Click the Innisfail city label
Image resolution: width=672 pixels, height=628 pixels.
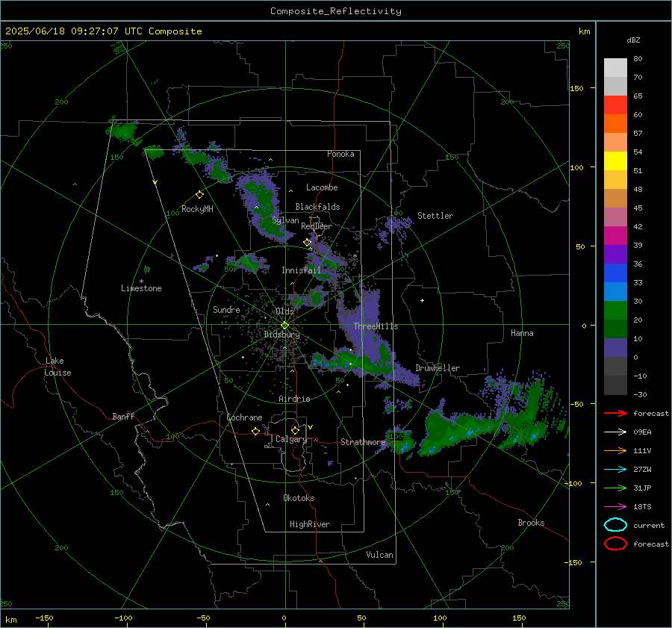(302, 270)
